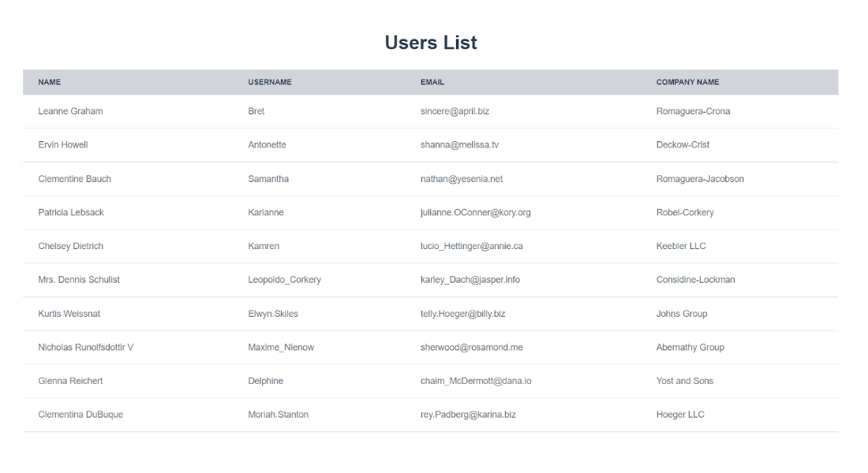The image size is (868, 473).
Task: Click the username Maxime_Nienow
Action: point(281,348)
